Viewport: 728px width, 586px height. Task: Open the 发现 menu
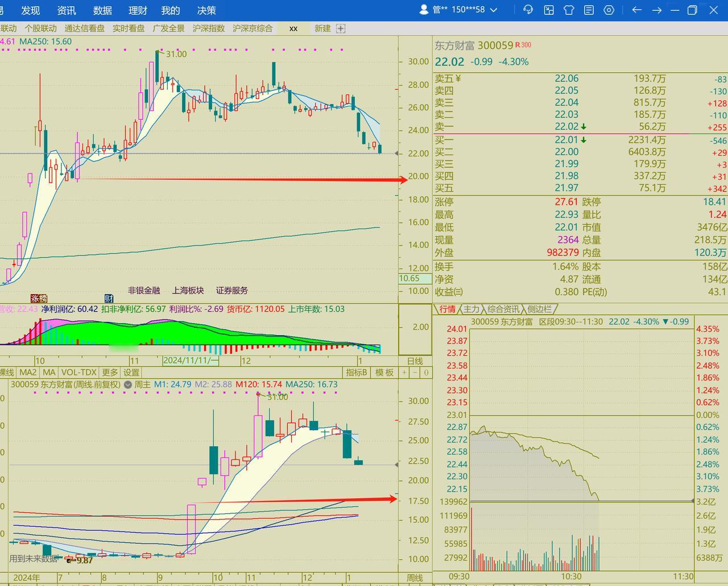coord(31,10)
